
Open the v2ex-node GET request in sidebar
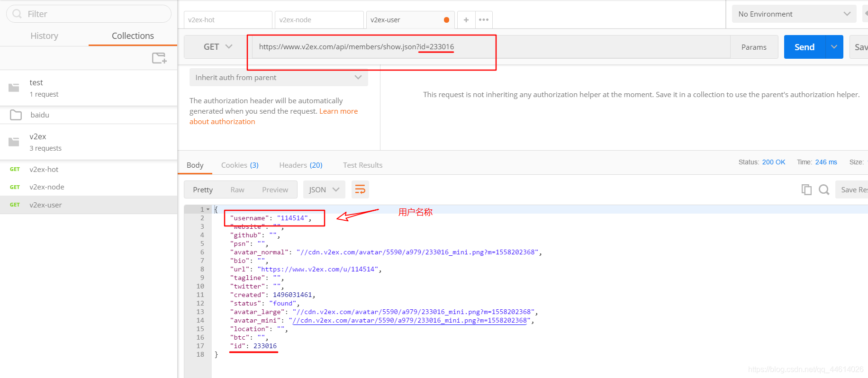[89, 187]
